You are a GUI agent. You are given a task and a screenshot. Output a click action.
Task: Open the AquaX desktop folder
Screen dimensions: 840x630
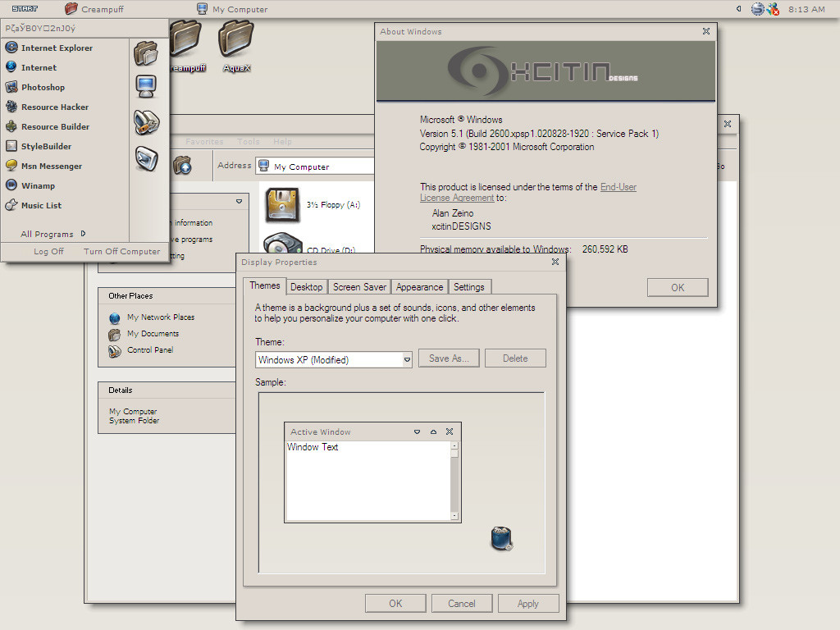(x=236, y=47)
